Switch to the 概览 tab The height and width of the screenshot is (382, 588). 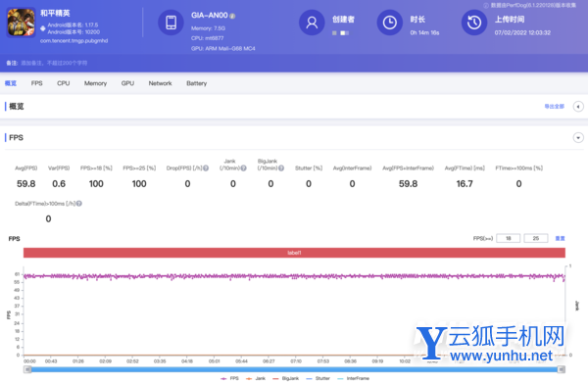tap(11, 83)
